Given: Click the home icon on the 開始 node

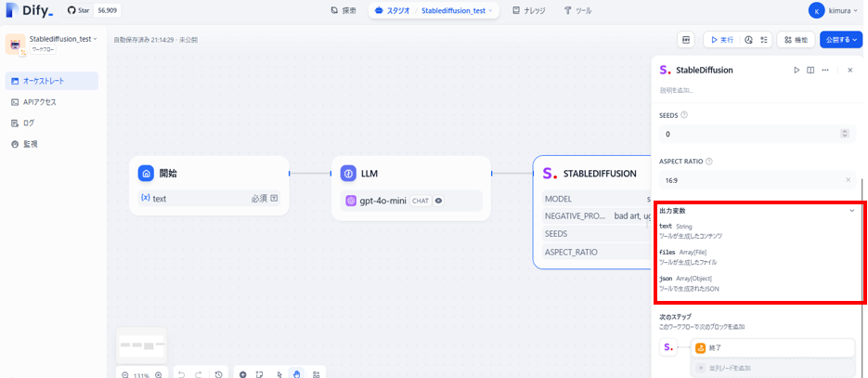Looking at the screenshot, I should click(146, 174).
